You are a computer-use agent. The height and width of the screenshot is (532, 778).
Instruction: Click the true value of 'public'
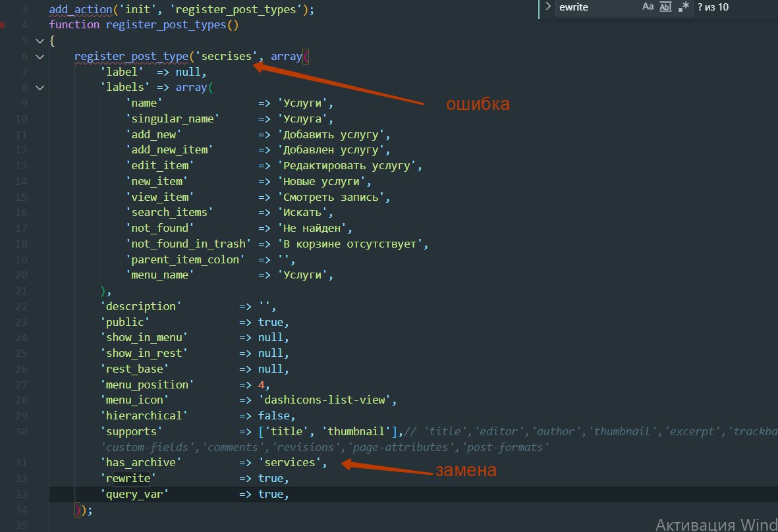pyautogui.click(x=270, y=322)
